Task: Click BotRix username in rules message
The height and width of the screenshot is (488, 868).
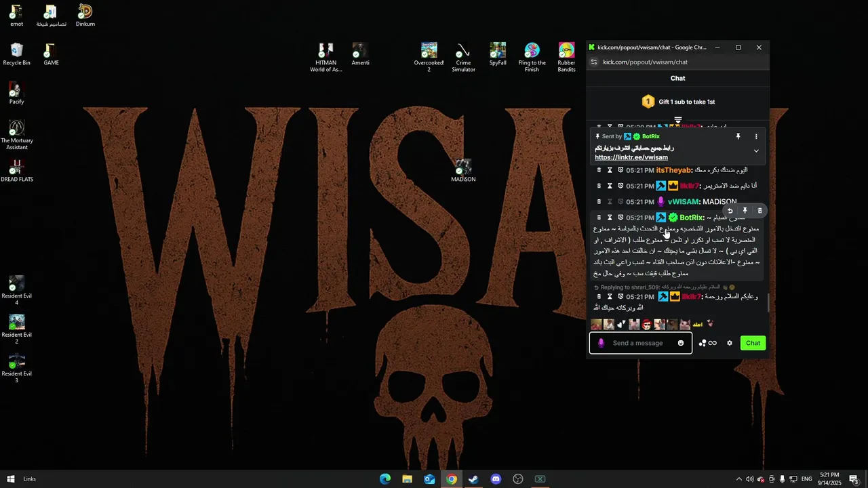Action: tap(692, 218)
